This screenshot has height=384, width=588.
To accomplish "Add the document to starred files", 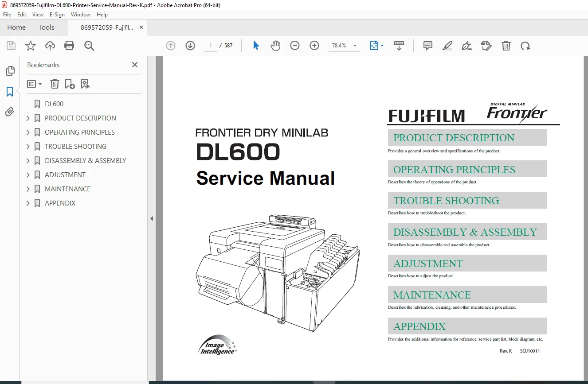I will (31, 46).
